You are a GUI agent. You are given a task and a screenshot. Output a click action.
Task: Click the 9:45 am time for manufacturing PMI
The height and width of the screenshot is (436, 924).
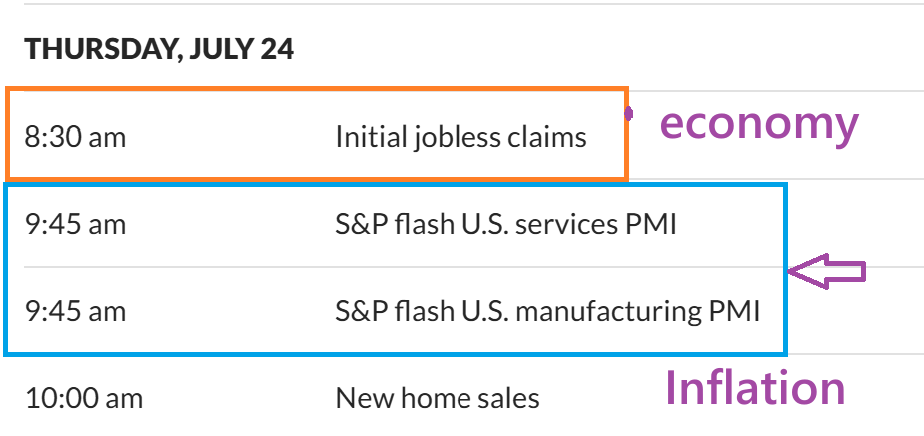[76, 311]
